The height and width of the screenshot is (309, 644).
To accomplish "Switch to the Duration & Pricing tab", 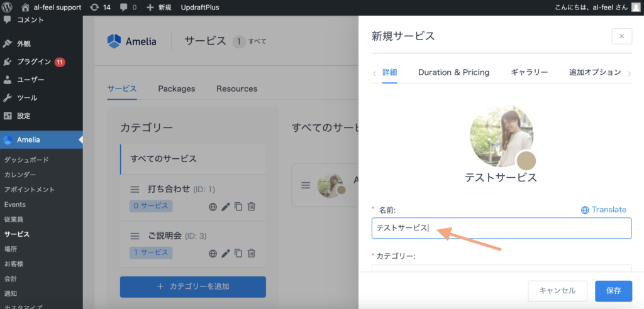I will (453, 72).
